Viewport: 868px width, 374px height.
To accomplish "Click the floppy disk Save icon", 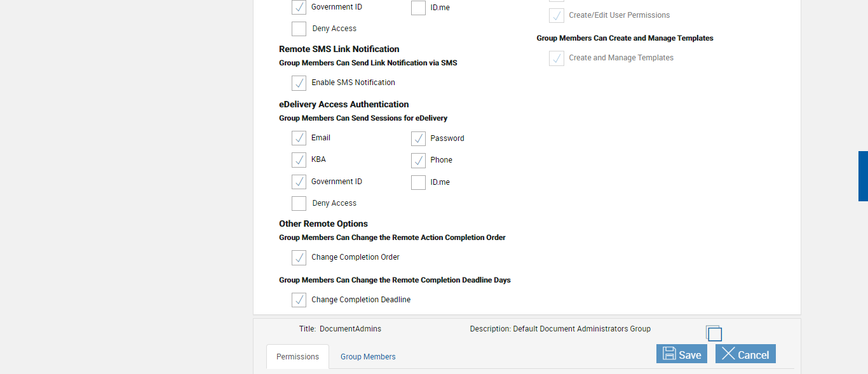I will click(669, 354).
